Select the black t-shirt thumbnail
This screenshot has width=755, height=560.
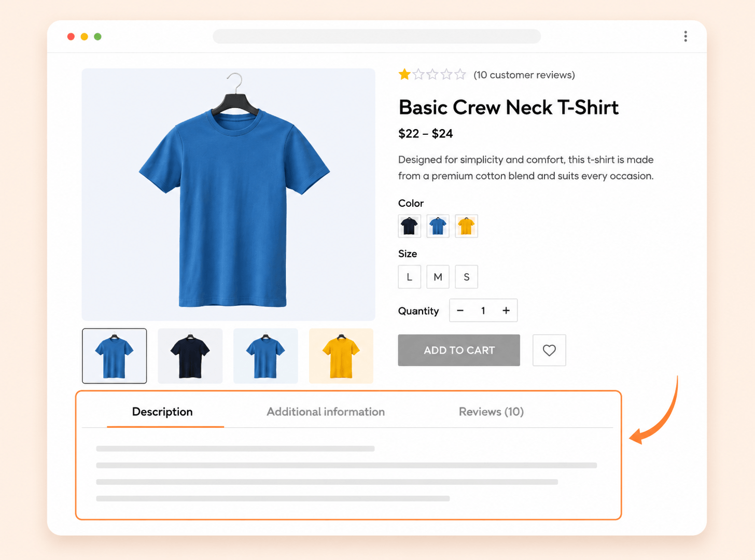coord(190,356)
